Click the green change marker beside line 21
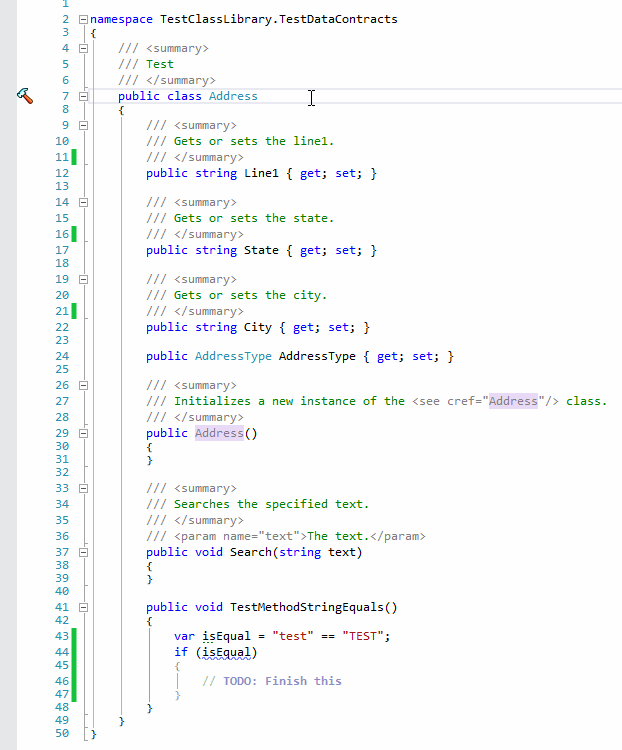 click(74, 311)
